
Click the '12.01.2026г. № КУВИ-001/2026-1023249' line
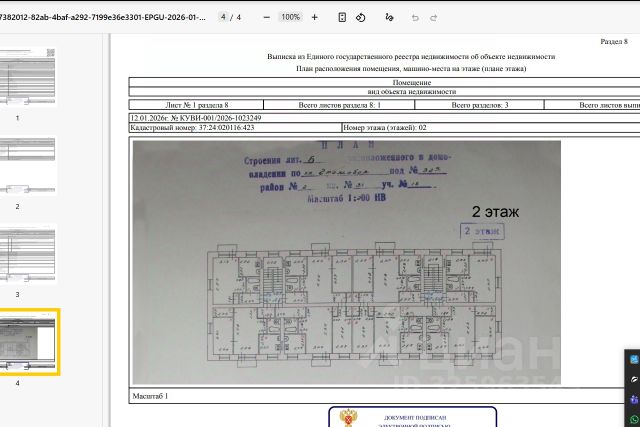(196, 118)
